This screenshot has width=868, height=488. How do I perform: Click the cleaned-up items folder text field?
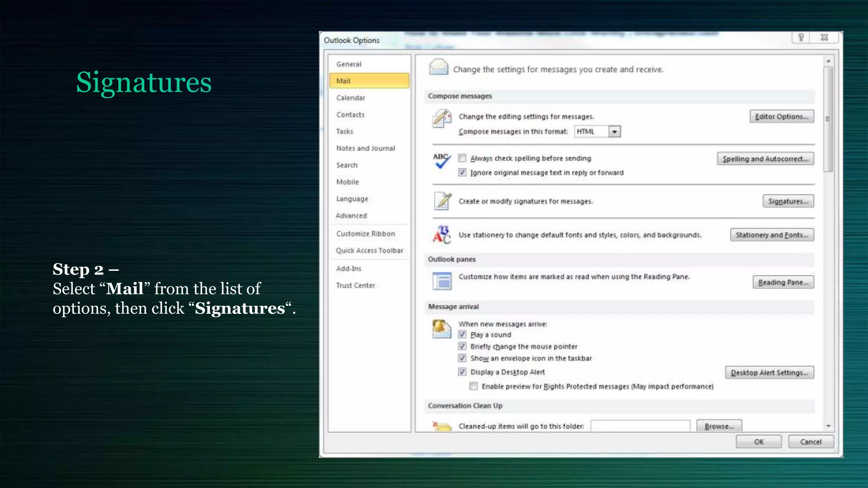click(x=640, y=426)
